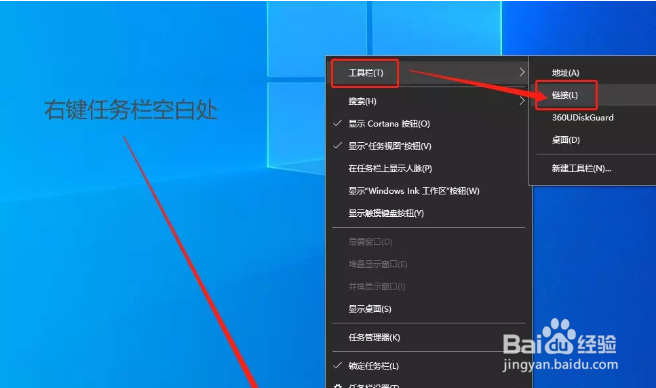Screen dimensions: 656x388
Task: Toggle 显示 Cortana 按钮(O) option
Action: 428,124
